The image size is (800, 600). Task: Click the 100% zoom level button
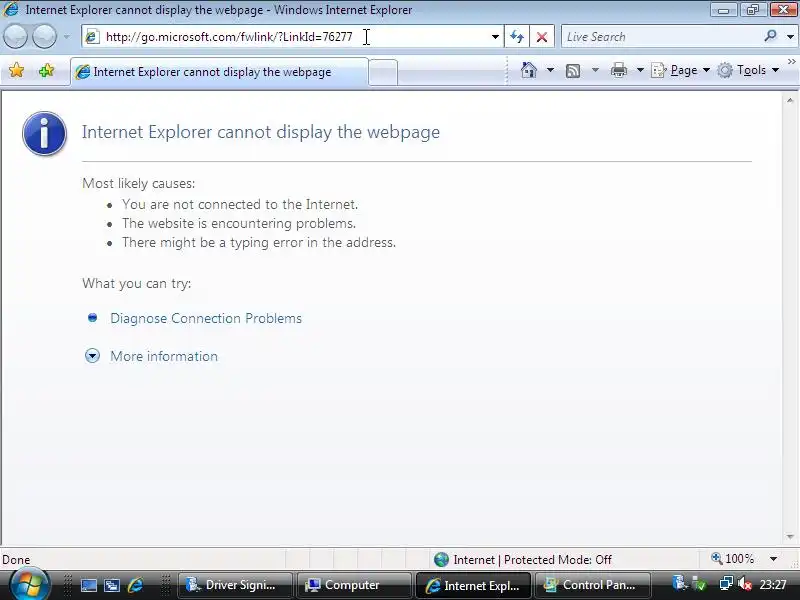[x=733, y=559]
